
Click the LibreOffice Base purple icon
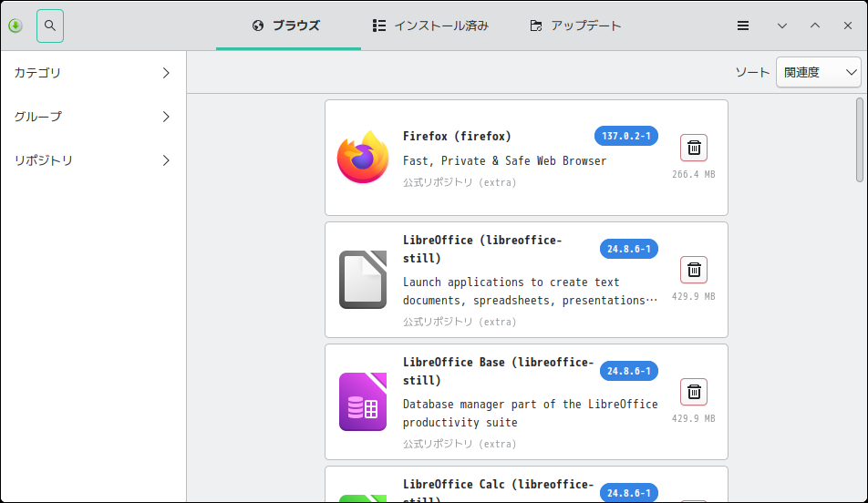click(x=363, y=402)
